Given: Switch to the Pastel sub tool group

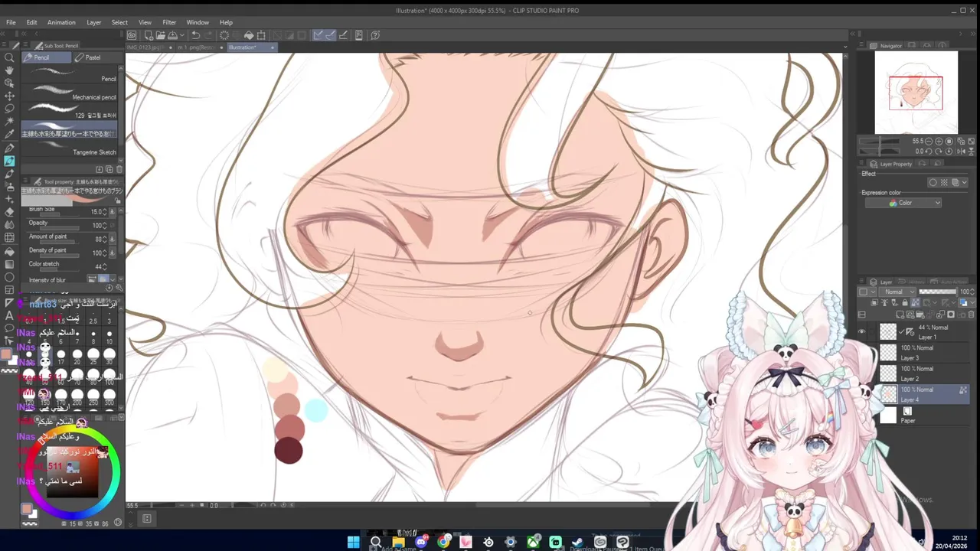Looking at the screenshot, I should coord(93,57).
